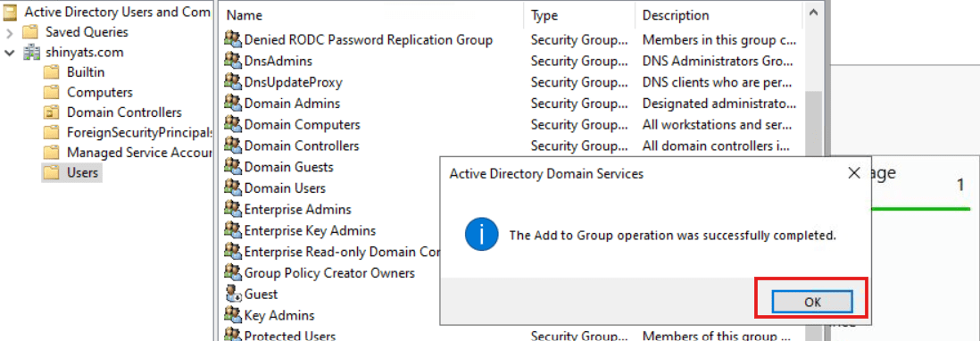Image resolution: width=980 pixels, height=341 pixels.
Task: Click Group Policy Creator Owners group icon
Action: (x=232, y=273)
